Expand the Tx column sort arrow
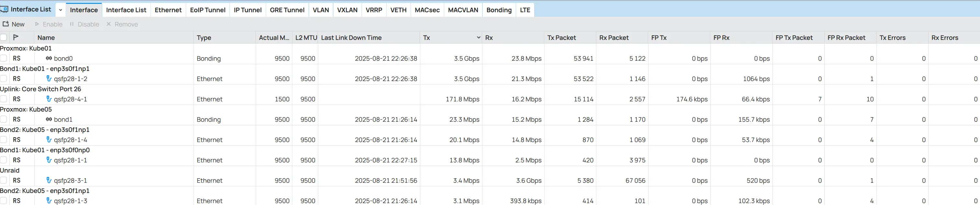Viewport: 980px width, 205px height. (478, 37)
